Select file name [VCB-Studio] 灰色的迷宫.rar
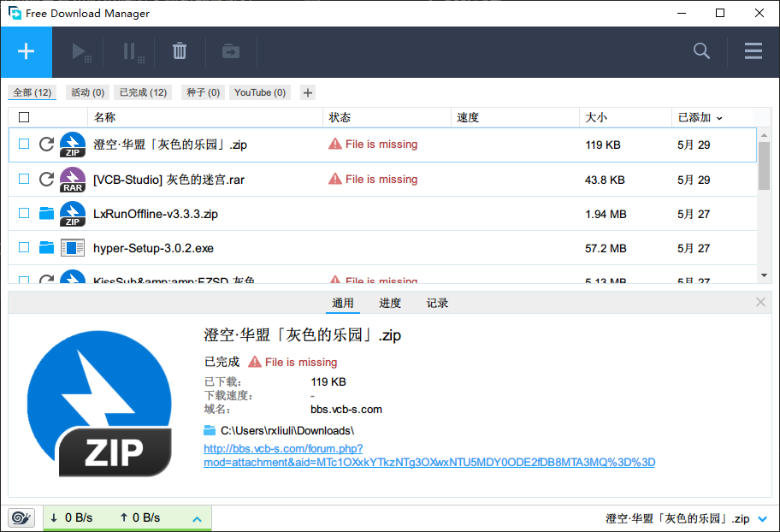 coord(168,180)
